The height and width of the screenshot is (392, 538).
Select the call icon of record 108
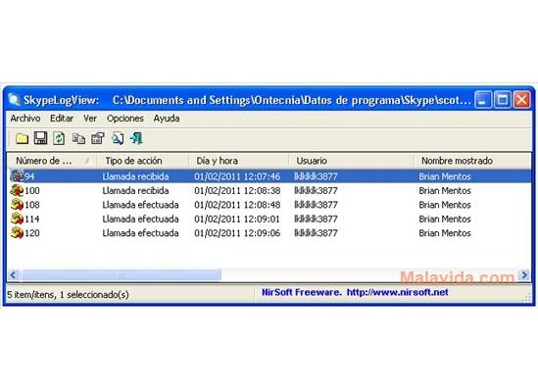coord(17,205)
